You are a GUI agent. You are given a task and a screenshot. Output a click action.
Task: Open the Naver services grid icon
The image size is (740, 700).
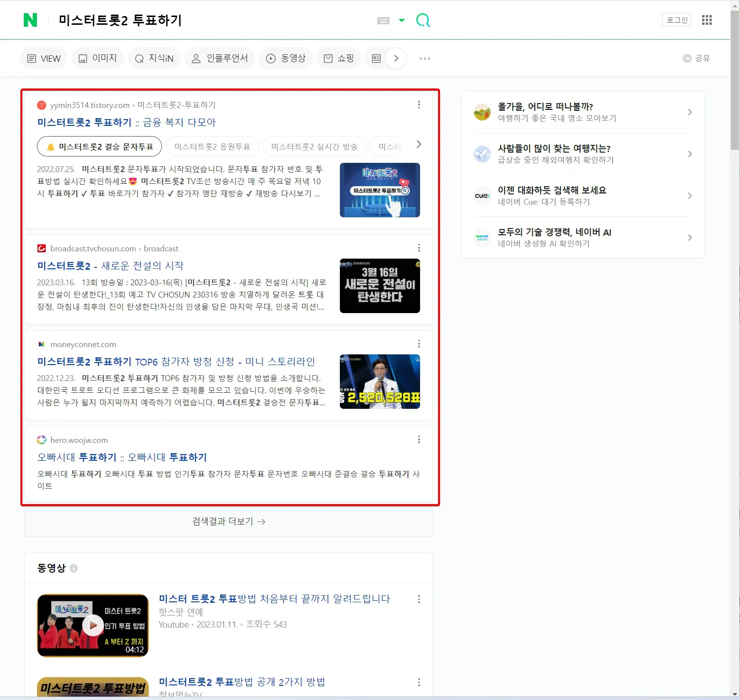click(x=707, y=20)
